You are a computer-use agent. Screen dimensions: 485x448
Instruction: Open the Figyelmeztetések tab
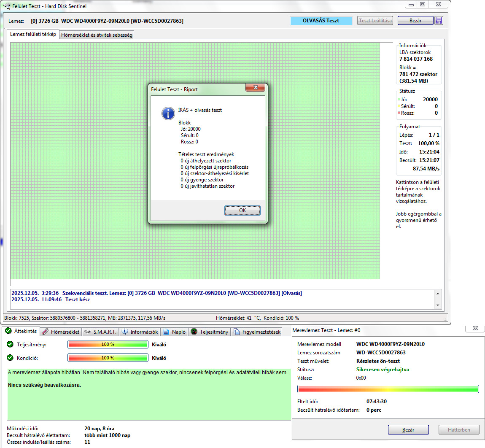click(x=257, y=332)
